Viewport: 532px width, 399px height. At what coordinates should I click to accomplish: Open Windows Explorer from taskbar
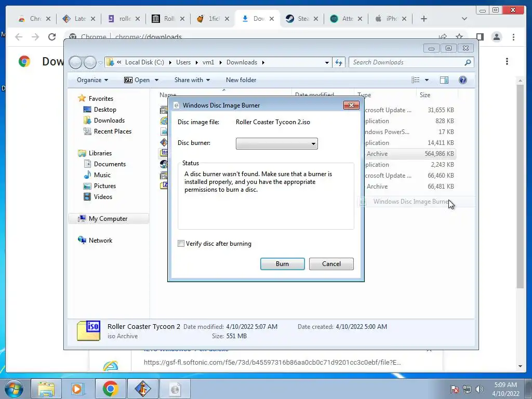(46, 389)
